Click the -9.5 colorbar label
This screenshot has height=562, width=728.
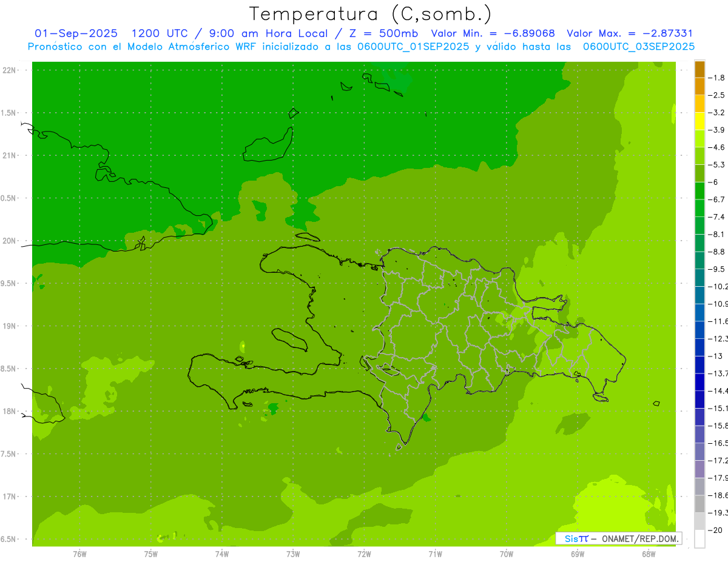click(716, 269)
